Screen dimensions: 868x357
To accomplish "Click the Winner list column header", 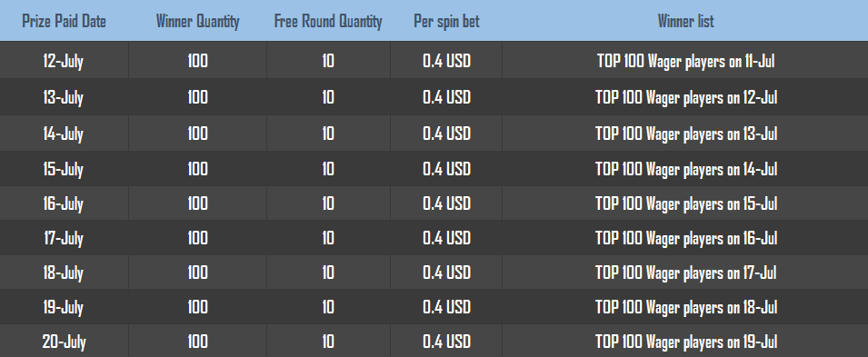I will point(685,22).
